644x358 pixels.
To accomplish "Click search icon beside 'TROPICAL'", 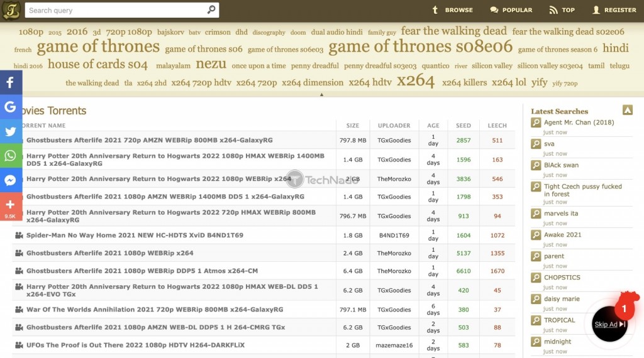I will [536, 320].
